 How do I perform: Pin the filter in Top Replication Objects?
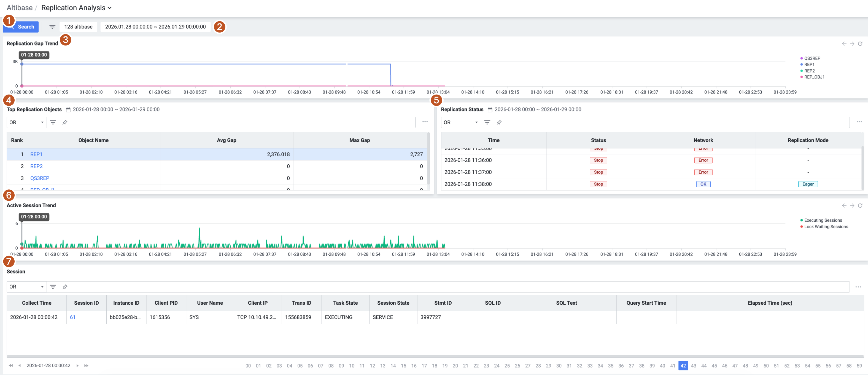tap(65, 122)
